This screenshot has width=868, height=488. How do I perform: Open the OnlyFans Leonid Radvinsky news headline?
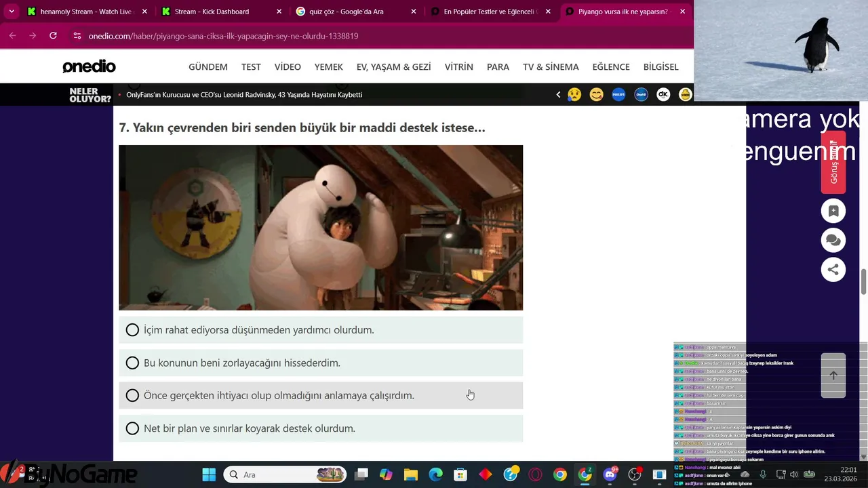244,95
